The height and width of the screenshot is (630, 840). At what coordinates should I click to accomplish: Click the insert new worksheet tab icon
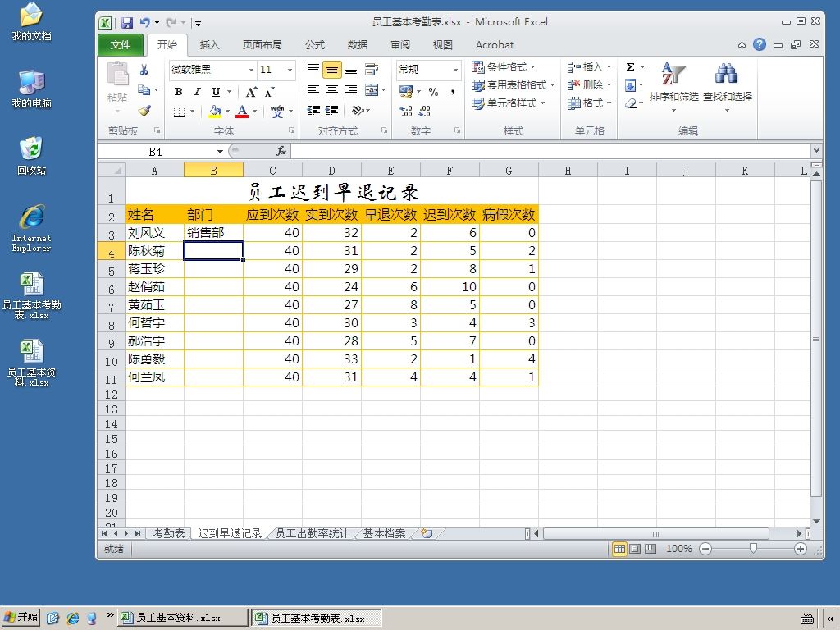pyautogui.click(x=427, y=533)
